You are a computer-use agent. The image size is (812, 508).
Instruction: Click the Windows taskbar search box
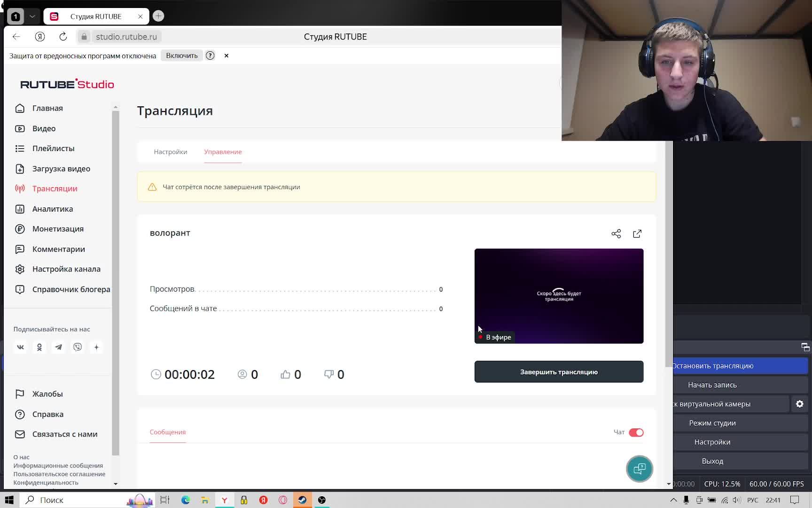click(88, 500)
